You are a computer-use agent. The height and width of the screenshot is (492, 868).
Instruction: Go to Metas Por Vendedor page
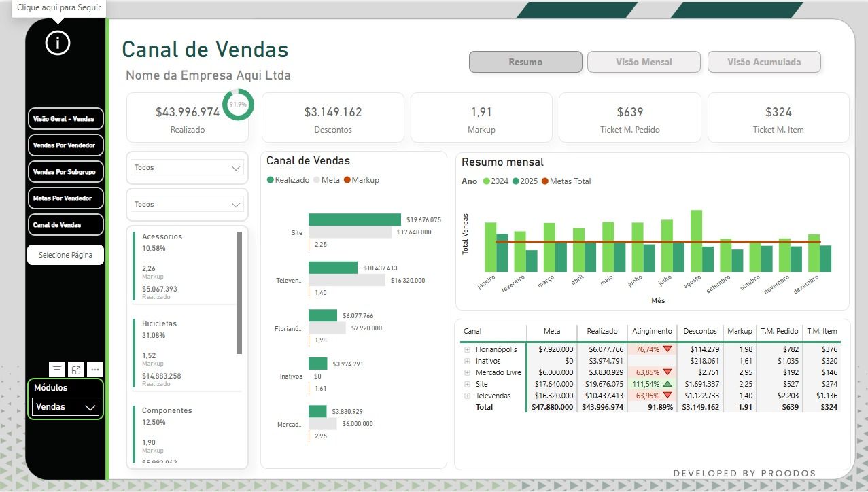[65, 198]
